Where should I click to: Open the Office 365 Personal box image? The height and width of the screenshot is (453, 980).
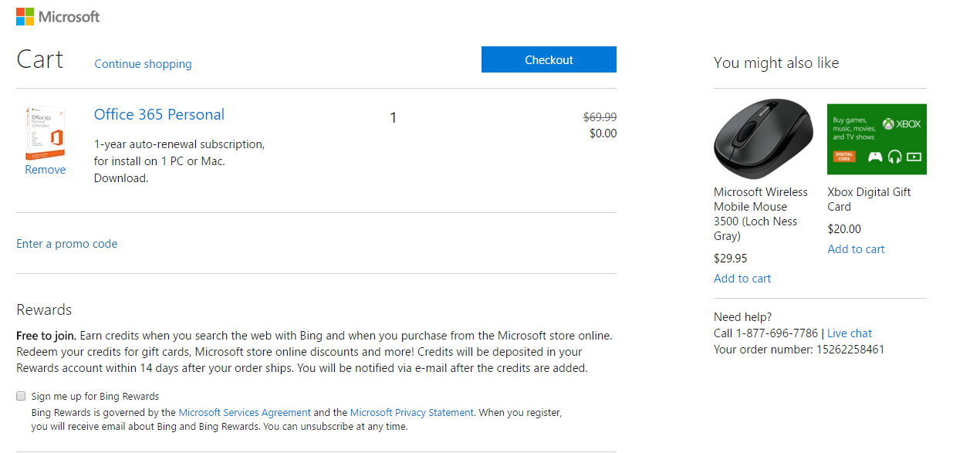coord(46,133)
